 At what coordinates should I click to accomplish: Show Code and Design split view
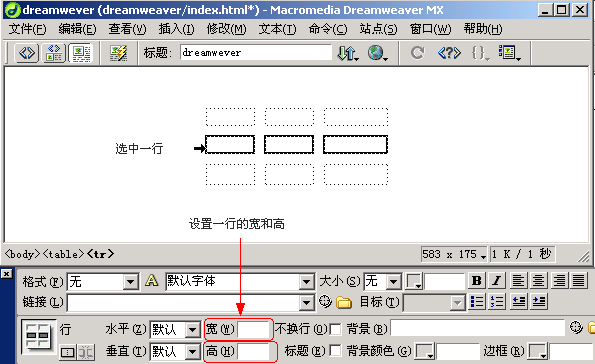(x=54, y=52)
